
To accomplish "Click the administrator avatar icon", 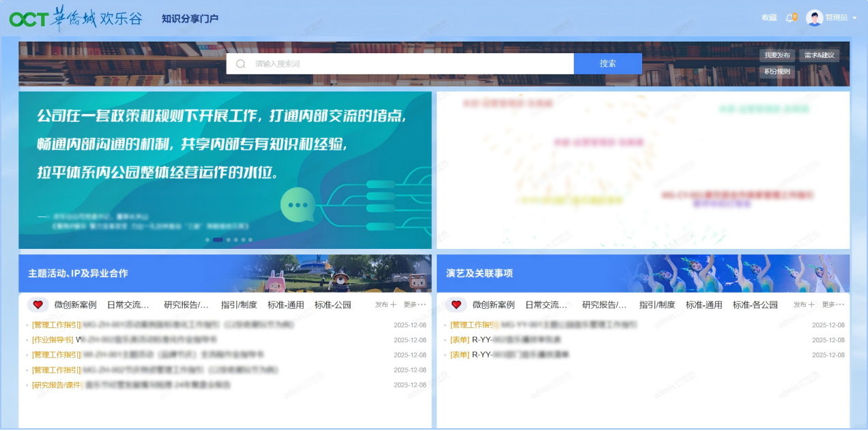I will click(814, 18).
